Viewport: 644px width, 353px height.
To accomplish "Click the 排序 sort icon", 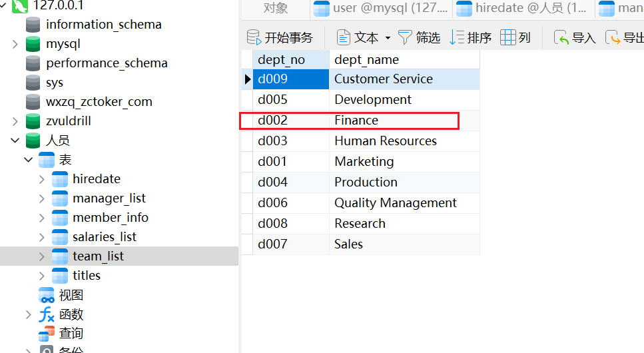I will tap(457, 37).
